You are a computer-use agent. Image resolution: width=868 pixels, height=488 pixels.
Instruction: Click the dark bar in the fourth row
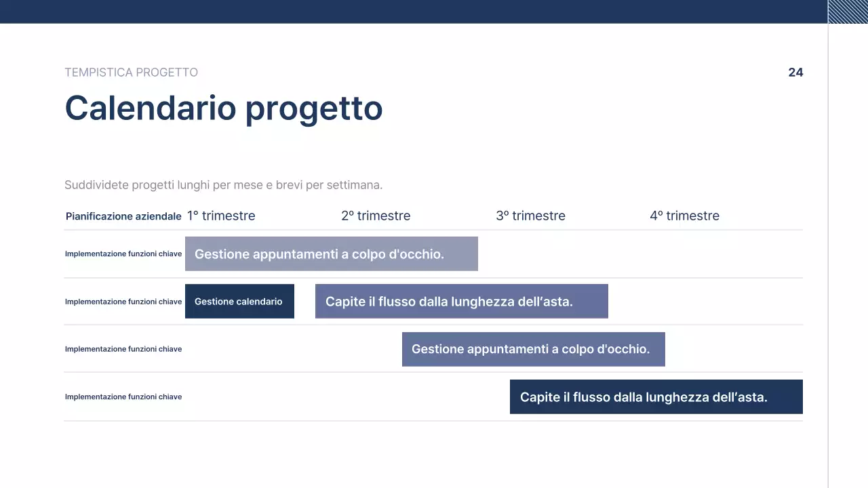point(656,396)
